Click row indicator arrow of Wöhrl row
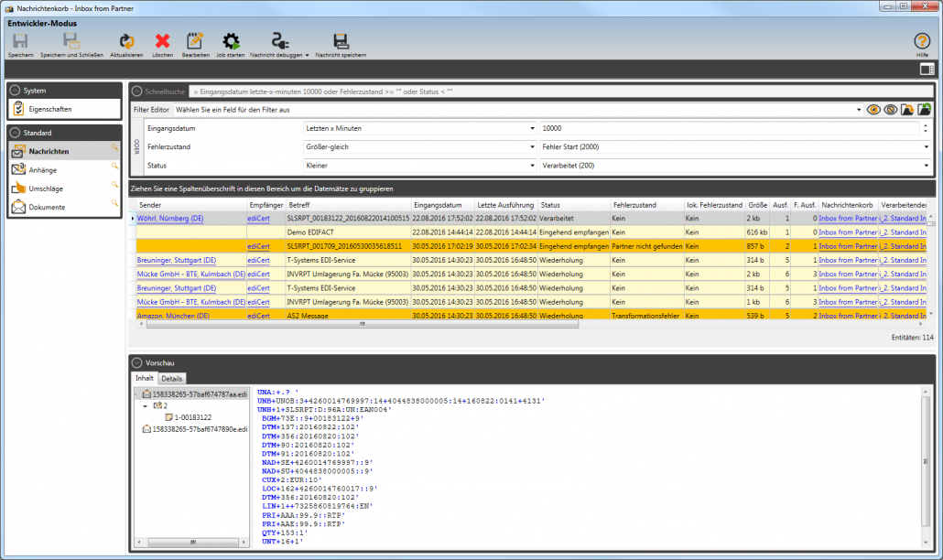Screen dimensions: 943x560 coord(133,219)
